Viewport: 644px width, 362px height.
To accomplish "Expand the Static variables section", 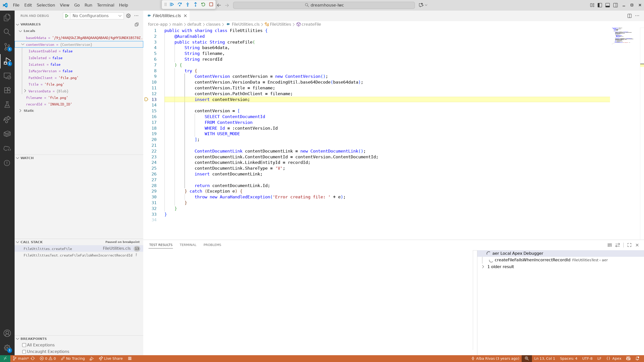I will coord(20,111).
